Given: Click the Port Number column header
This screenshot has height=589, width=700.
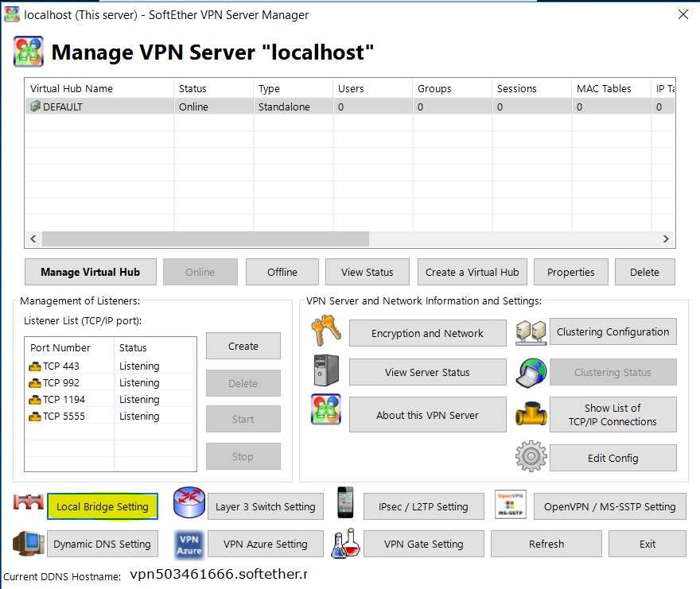Looking at the screenshot, I should [70, 347].
